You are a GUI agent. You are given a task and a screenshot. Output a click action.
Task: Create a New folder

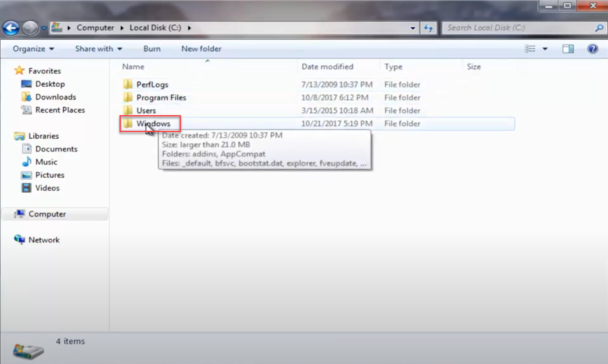[x=201, y=49]
